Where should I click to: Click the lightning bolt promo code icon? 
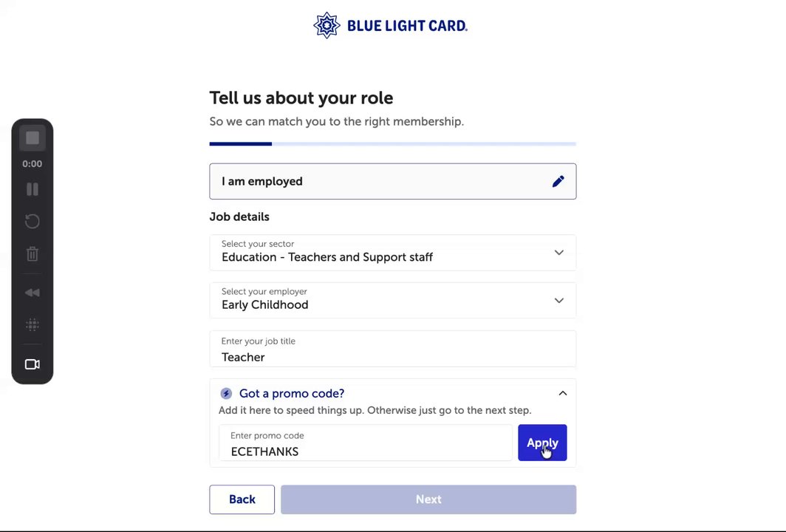(226, 393)
